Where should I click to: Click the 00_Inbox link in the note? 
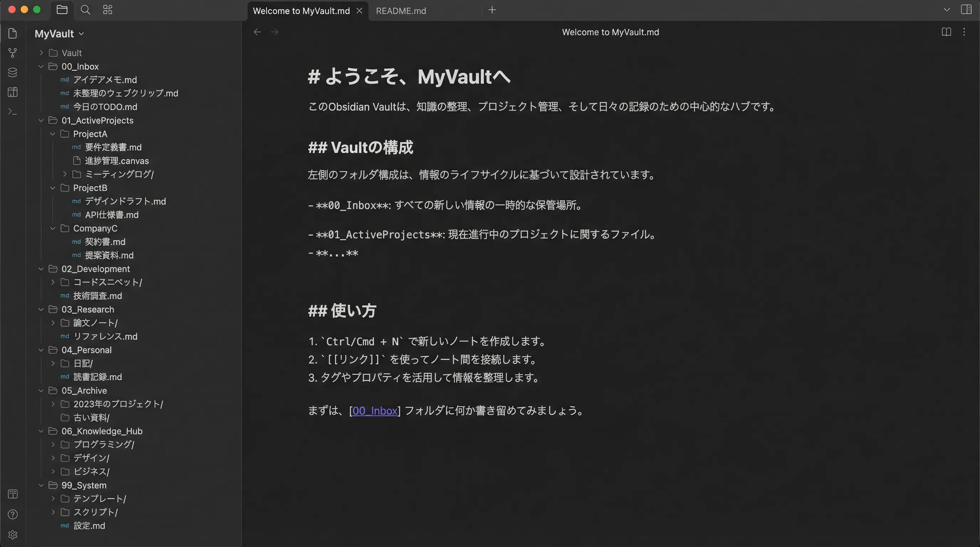[375, 411]
